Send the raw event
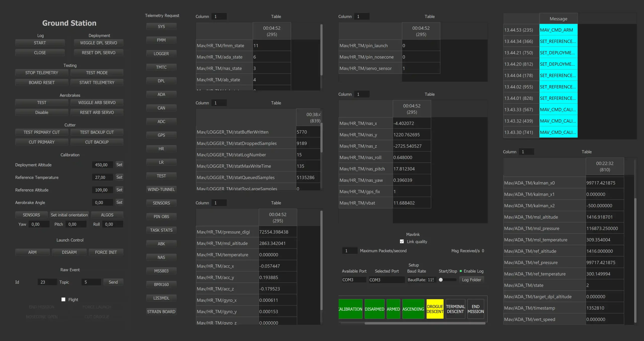 click(113, 282)
